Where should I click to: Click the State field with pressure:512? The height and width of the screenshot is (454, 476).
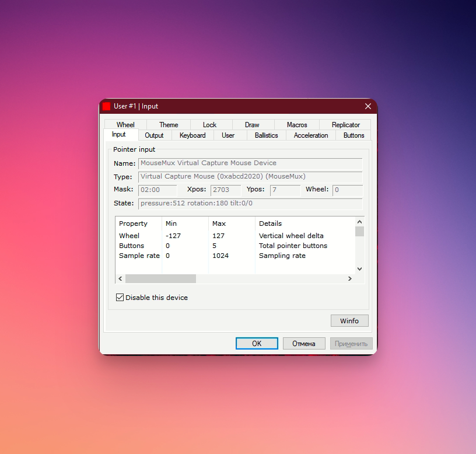tap(250, 204)
